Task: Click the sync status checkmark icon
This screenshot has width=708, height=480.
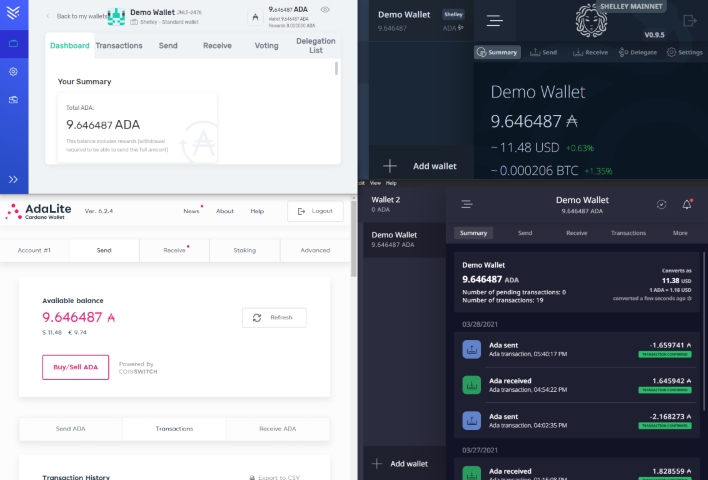Action: (x=661, y=204)
